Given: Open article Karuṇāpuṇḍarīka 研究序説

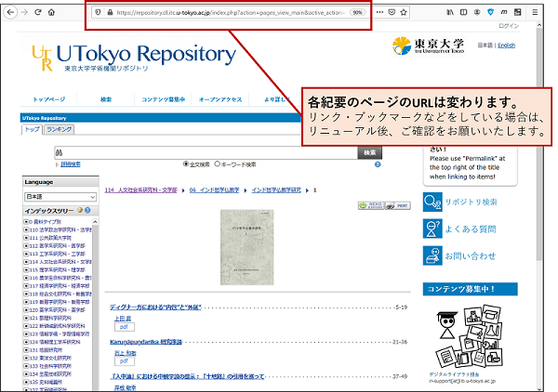Looking at the screenshot, I should pos(146,342).
